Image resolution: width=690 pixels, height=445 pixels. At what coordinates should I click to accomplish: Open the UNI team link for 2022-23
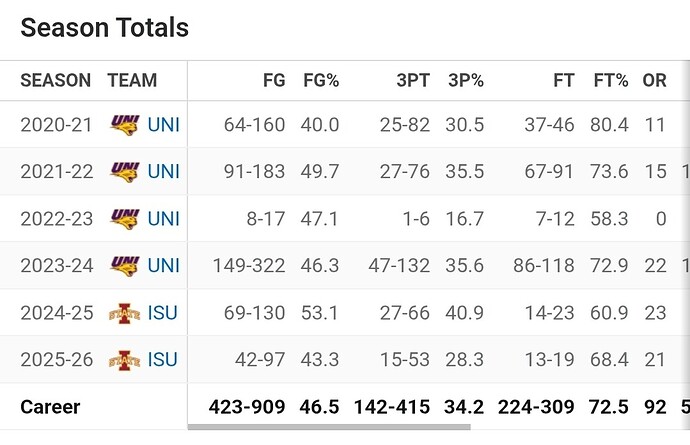[x=163, y=218]
